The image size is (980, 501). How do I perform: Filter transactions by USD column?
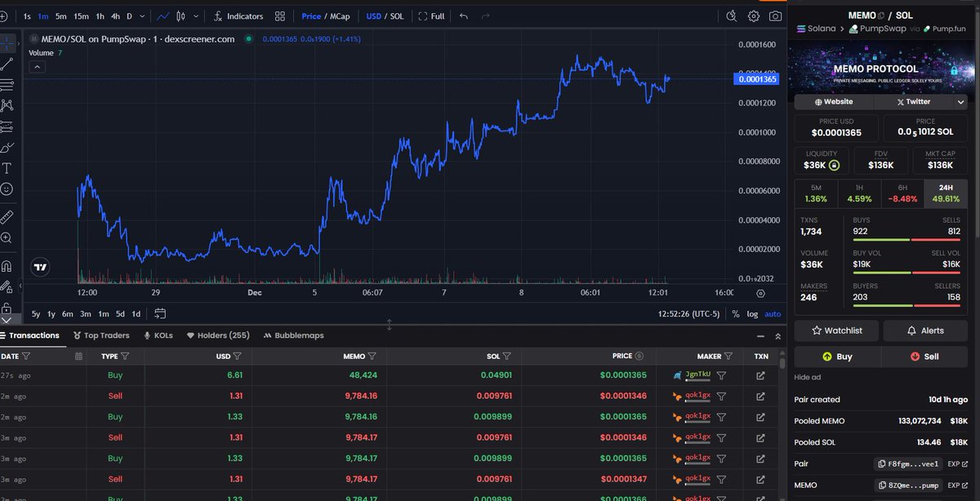pyautogui.click(x=237, y=356)
